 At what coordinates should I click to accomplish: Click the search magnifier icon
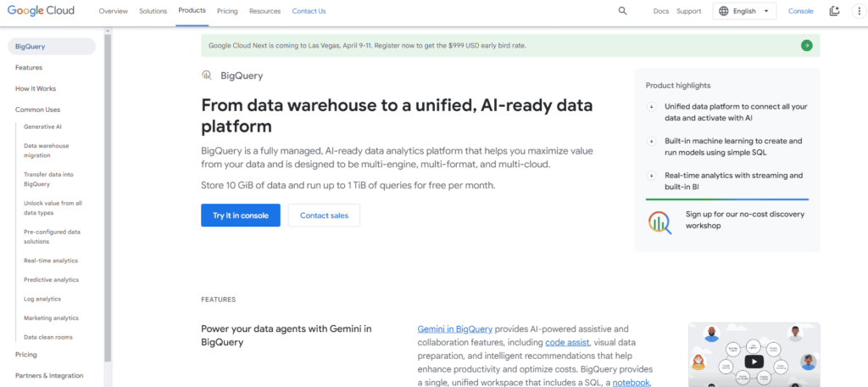click(x=622, y=11)
